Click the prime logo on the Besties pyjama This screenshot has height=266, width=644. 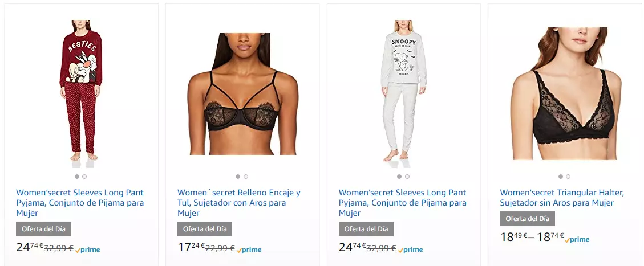coord(87,249)
